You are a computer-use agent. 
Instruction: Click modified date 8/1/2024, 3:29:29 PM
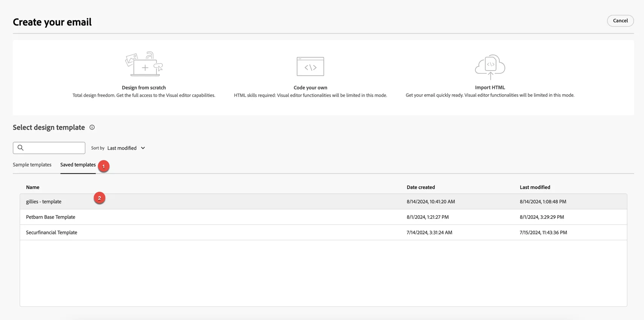point(542,217)
